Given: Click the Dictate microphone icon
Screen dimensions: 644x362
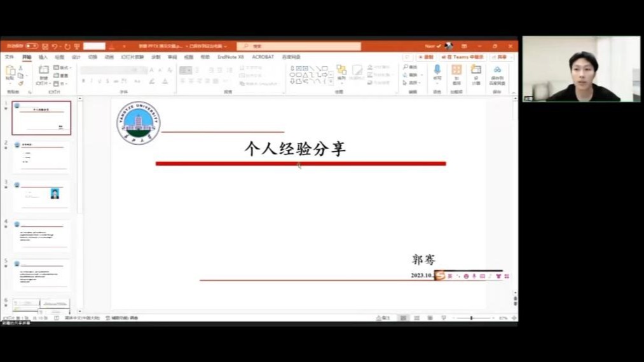Looking at the screenshot, I should [437, 71].
